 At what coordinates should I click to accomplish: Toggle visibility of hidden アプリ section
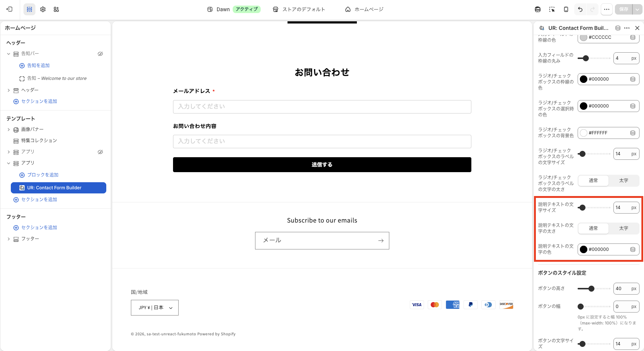pos(100,152)
